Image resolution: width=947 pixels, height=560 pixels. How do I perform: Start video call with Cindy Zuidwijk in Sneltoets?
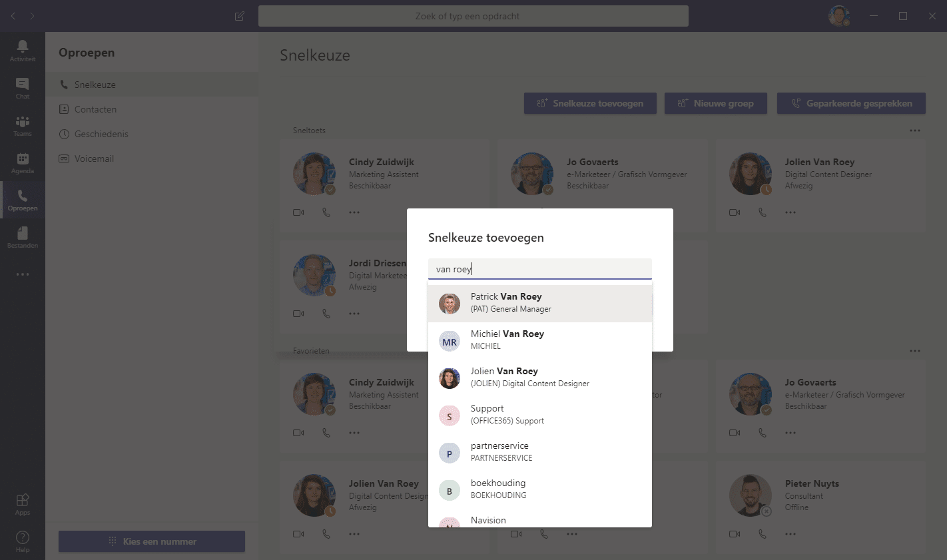[x=298, y=212]
